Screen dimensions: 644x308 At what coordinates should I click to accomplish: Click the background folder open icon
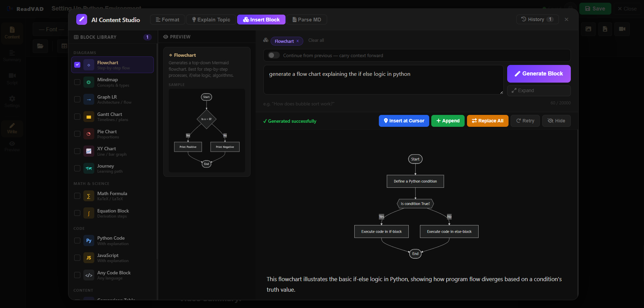tap(40, 46)
